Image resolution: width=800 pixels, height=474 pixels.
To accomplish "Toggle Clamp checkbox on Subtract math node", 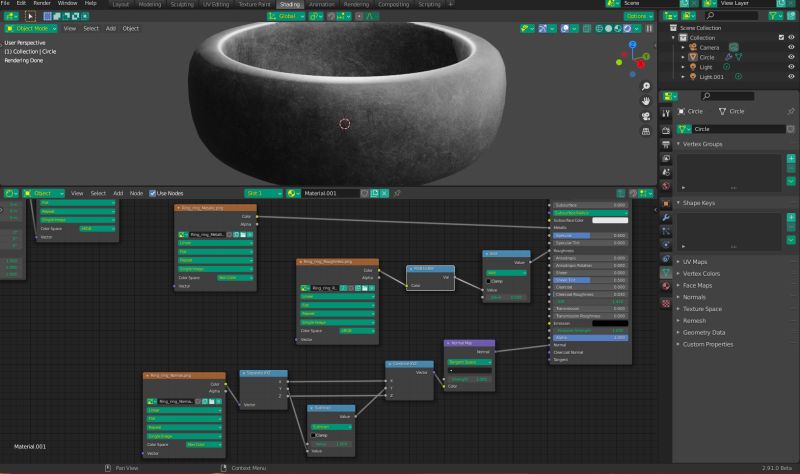I will 314,436.
